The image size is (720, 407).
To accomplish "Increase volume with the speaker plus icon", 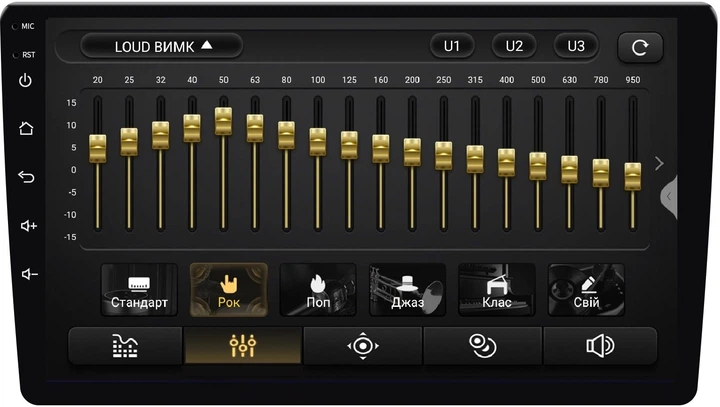I will (x=28, y=226).
